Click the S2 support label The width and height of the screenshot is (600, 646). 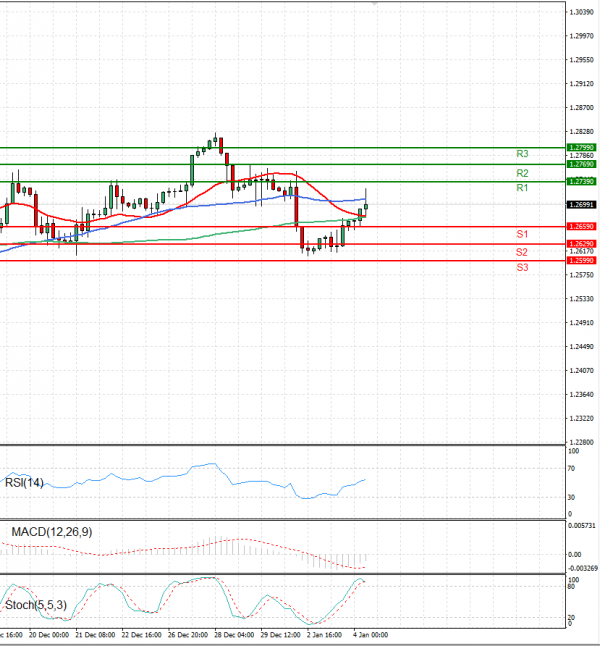coord(522,252)
